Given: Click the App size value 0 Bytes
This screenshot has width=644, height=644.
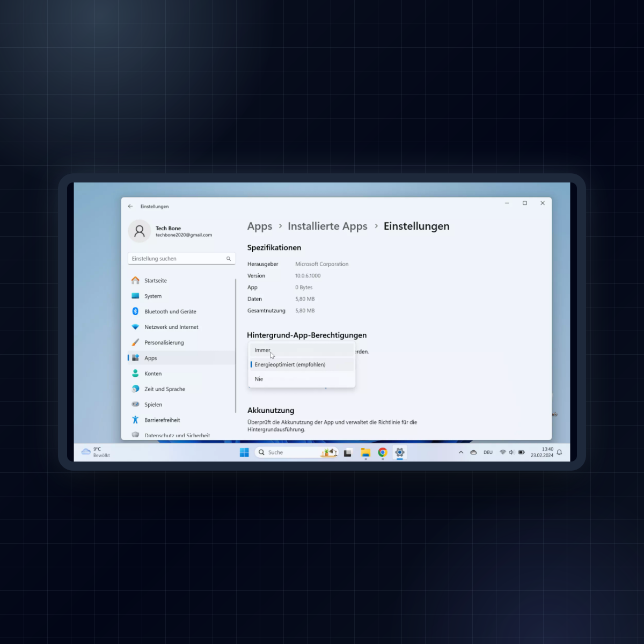Looking at the screenshot, I should point(304,288).
